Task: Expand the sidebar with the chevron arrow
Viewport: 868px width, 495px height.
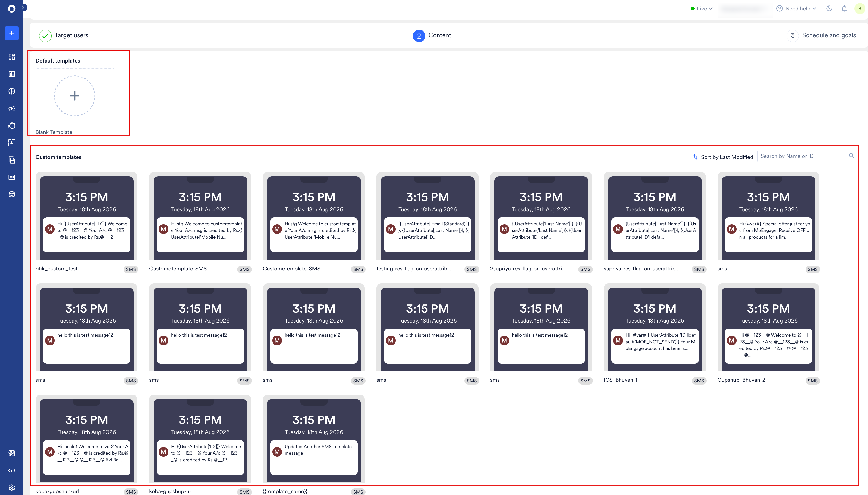Action: 23,7
